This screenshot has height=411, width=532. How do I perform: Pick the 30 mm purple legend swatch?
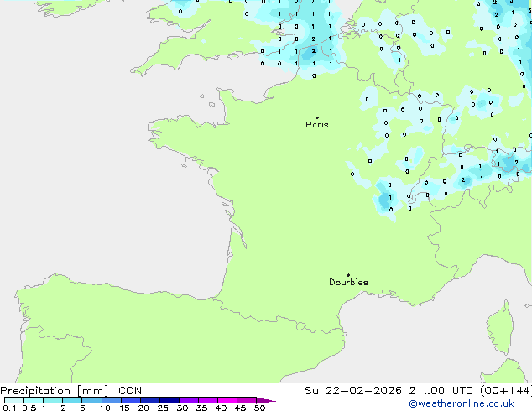(x=190, y=400)
